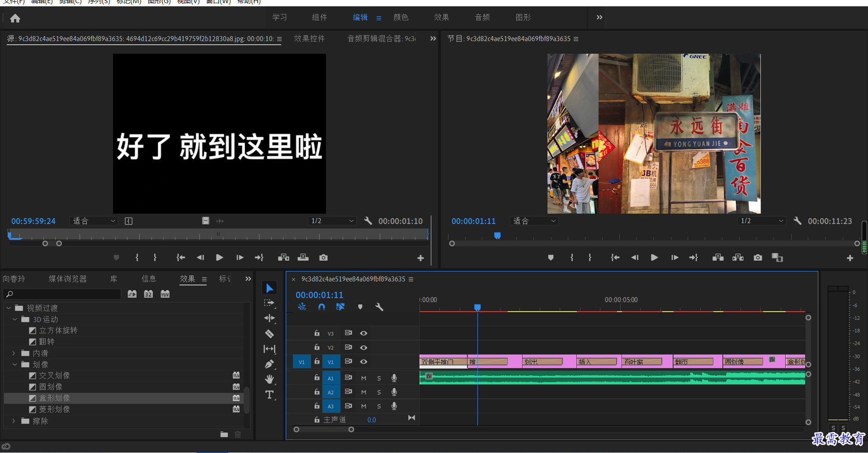Hide V1 track output eye

363,362
